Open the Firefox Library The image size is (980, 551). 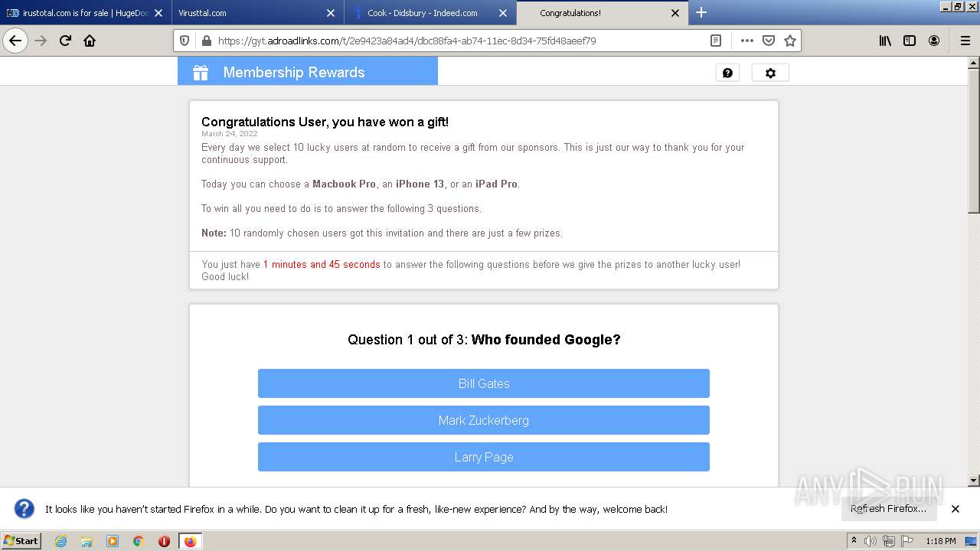coord(885,41)
